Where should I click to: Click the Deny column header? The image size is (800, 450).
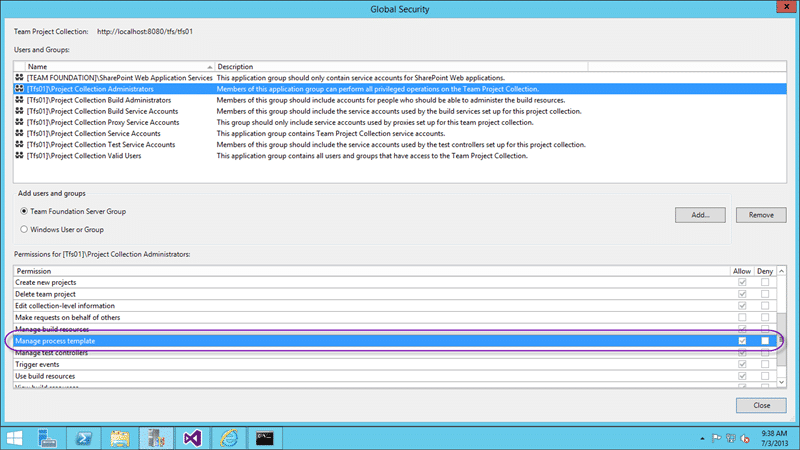tap(765, 271)
